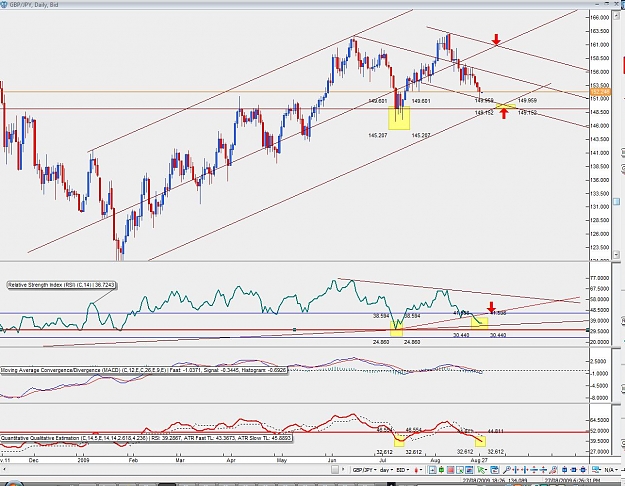Select the Moving Average Convergence/Divergence indicator label

143,370
